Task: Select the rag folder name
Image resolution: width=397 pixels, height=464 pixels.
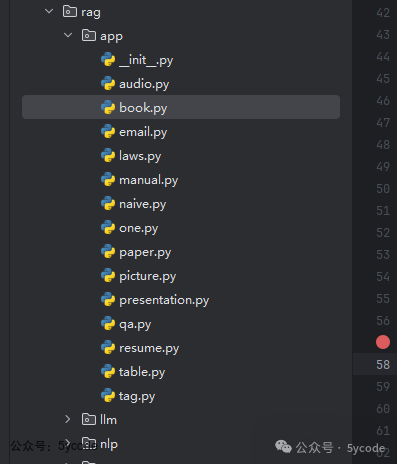Action: point(91,13)
